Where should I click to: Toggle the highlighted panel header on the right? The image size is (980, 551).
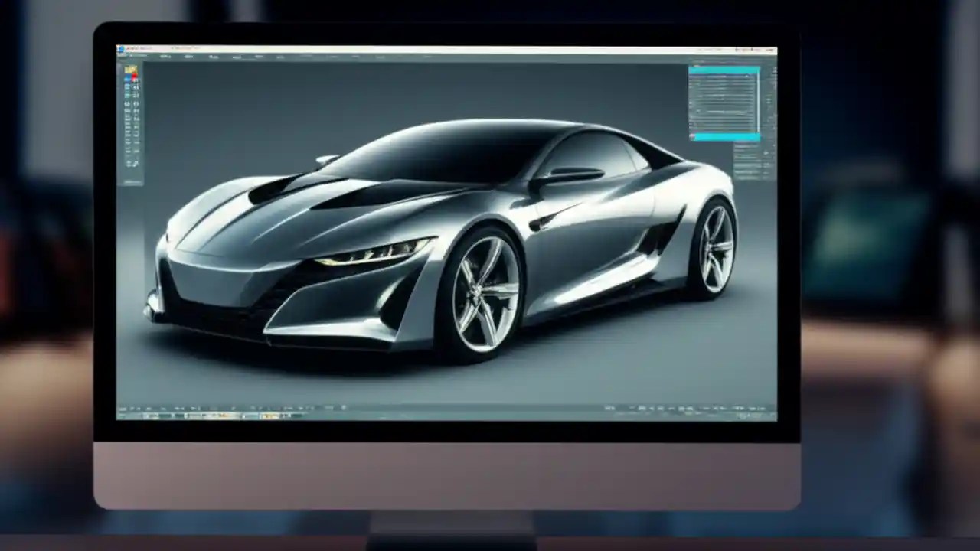point(724,69)
